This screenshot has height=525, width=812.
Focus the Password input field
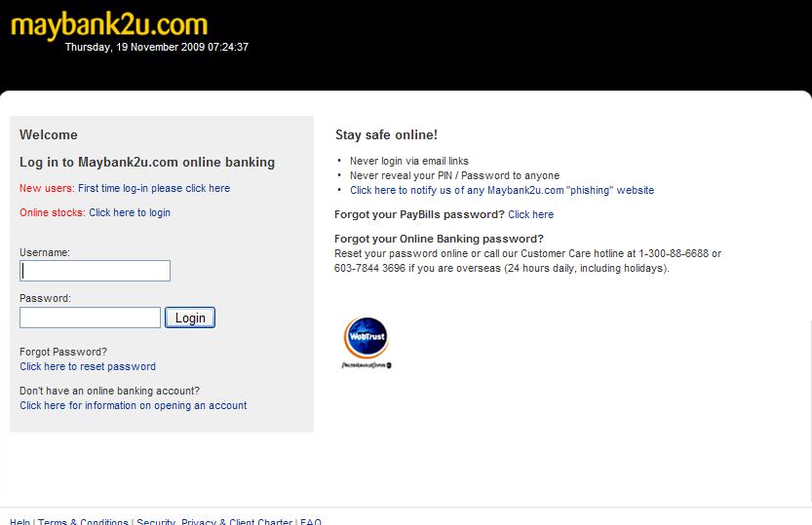click(90, 318)
